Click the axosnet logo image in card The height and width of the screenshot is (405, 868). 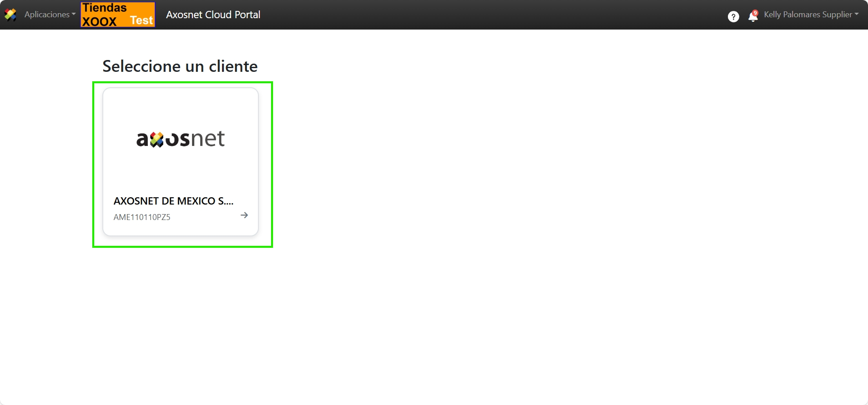tap(181, 139)
